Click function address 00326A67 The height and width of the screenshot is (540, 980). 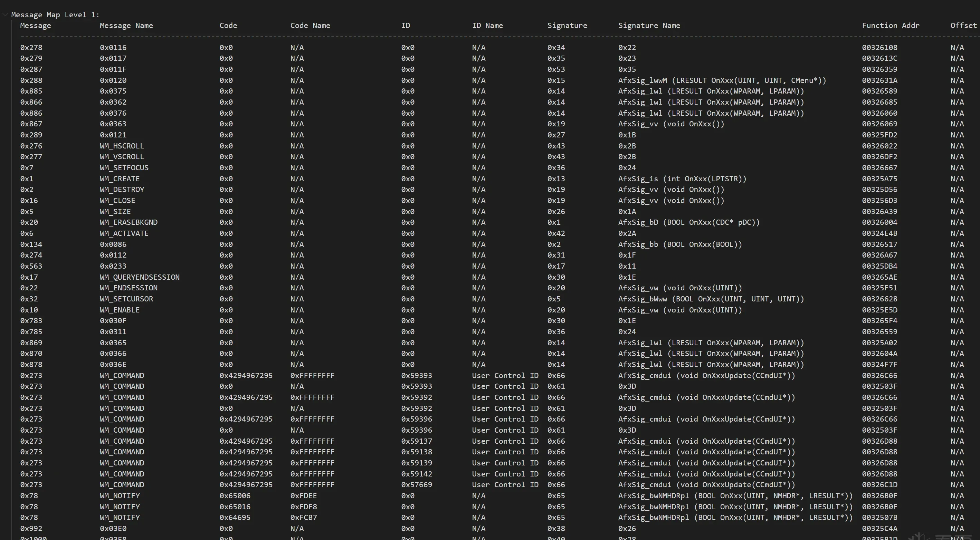click(x=879, y=255)
